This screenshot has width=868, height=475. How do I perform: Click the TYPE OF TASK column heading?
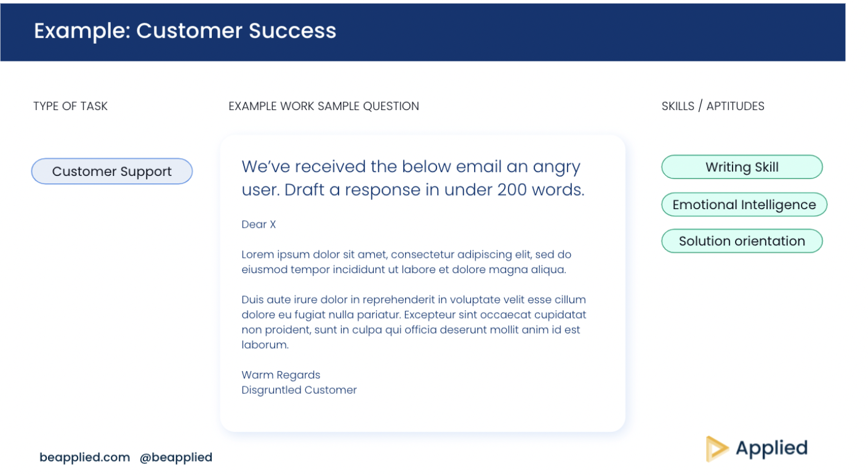70,106
